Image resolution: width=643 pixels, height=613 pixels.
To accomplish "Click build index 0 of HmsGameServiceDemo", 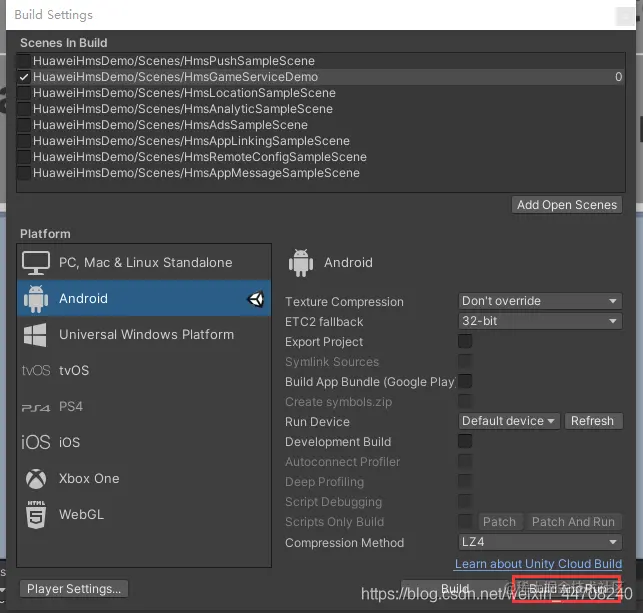I will 618,77.
